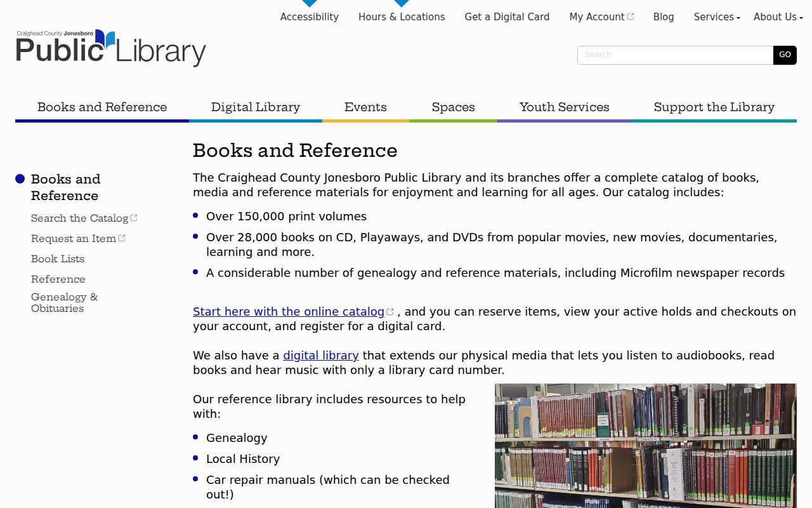Open Genealogy & Obituaries sidebar link
This screenshot has height=508, width=812.
coord(65,303)
